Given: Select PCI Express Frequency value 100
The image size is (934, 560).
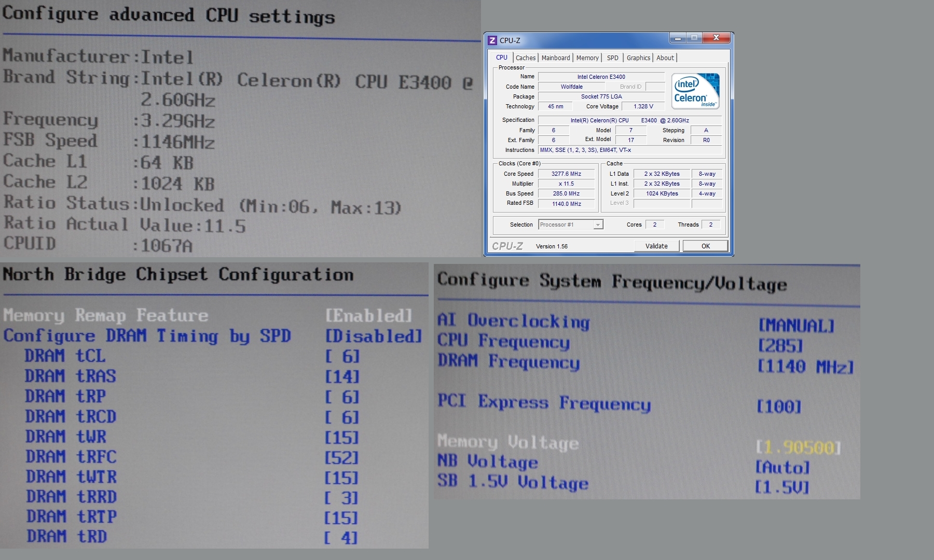Looking at the screenshot, I should (779, 407).
